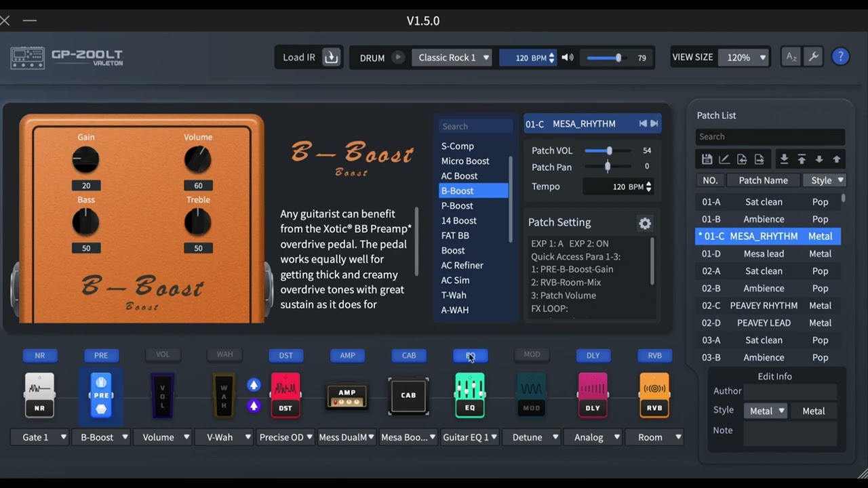Click the Load IR import icon
Image resolution: width=868 pixels, height=488 pixels.
(x=331, y=58)
